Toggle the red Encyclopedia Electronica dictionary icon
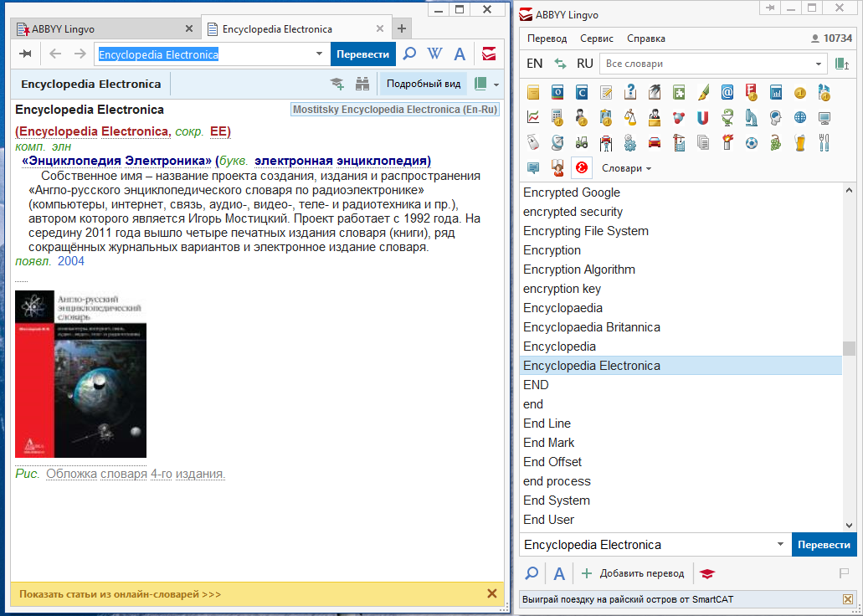 [x=581, y=167]
